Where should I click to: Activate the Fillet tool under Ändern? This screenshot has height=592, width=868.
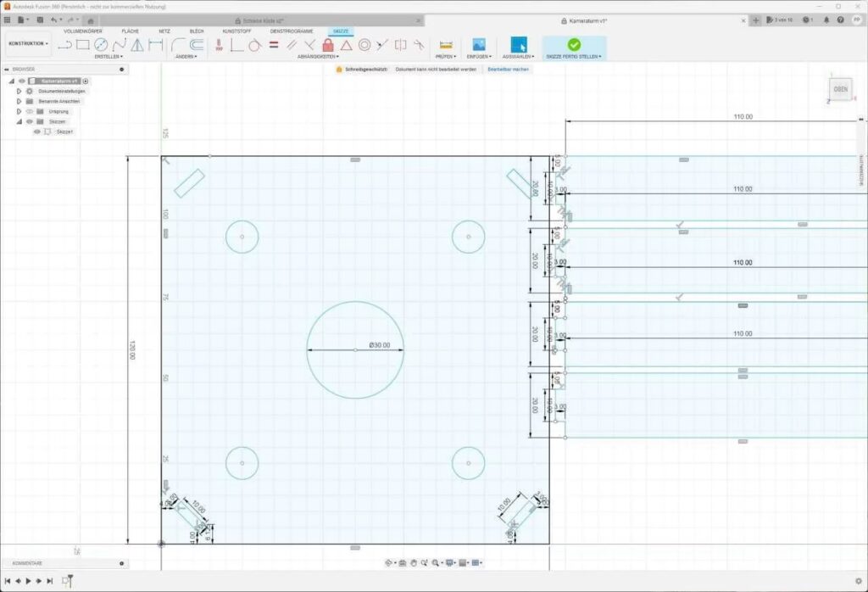(178, 44)
